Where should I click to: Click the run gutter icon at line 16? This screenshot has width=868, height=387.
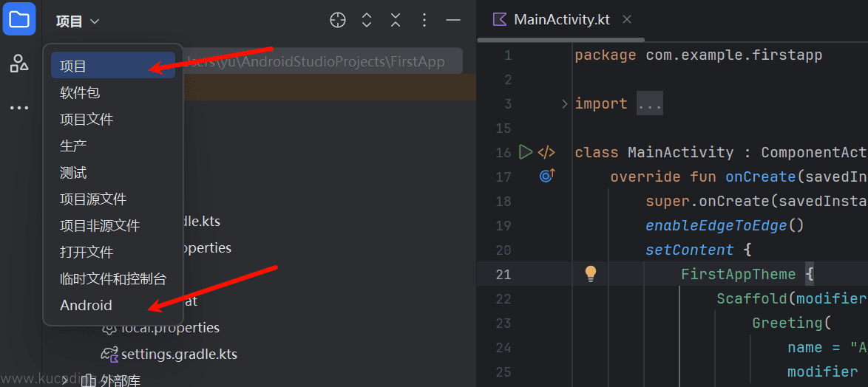point(526,151)
